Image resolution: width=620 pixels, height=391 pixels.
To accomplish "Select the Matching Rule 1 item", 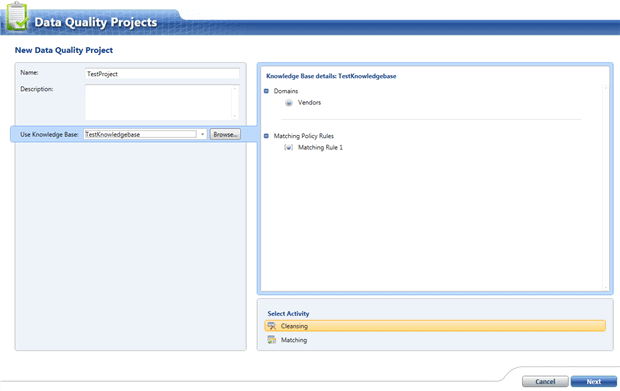I will pos(320,147).
